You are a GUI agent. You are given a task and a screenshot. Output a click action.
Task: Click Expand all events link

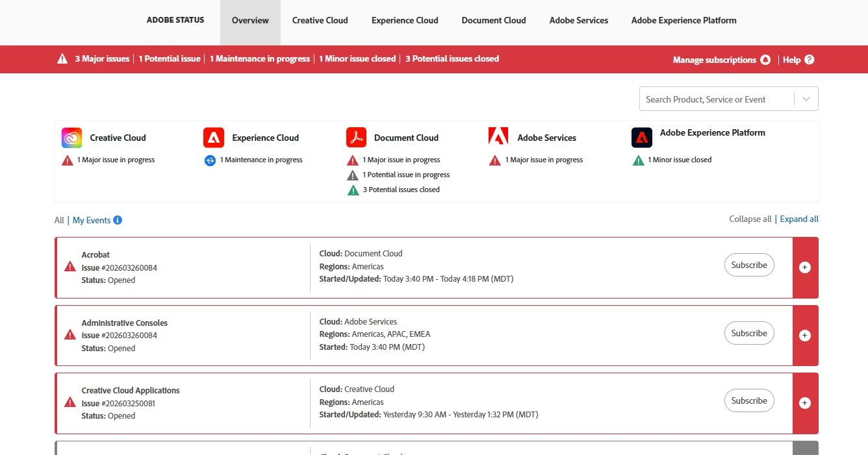(x=799, y=219)
